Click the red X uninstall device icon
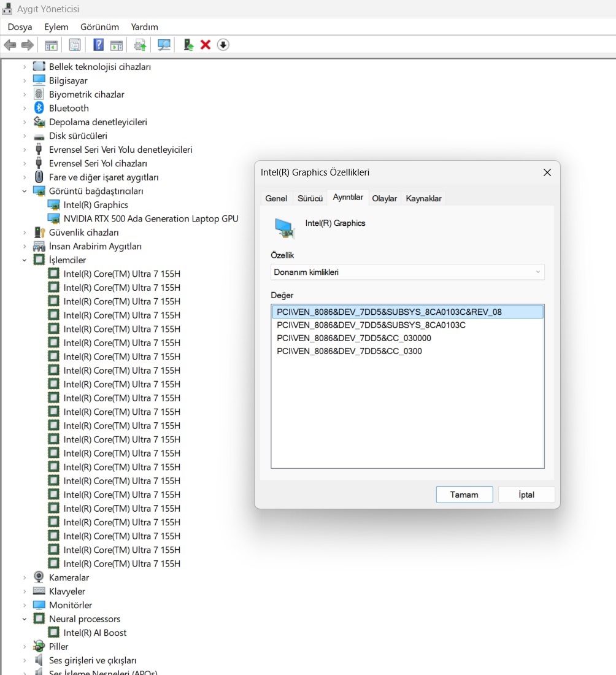This screenshot has width=616, height=675. pos(206,45)
